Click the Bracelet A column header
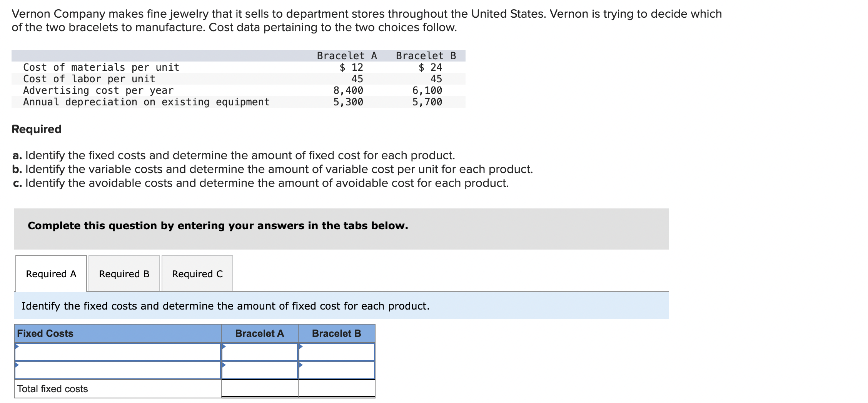 [x=259, y=333]
